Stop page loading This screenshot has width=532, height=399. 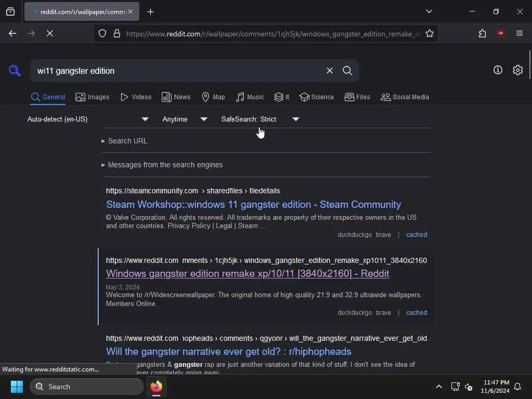pos(49,33)
